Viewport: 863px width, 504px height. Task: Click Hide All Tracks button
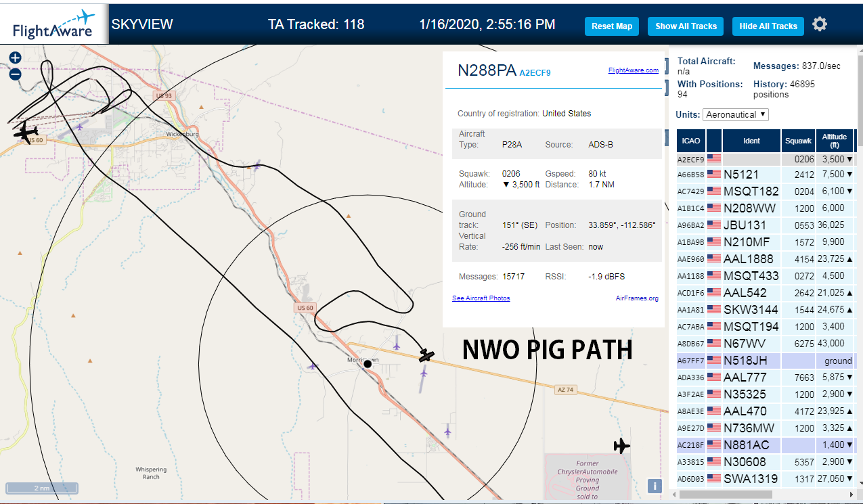point(768,26)
